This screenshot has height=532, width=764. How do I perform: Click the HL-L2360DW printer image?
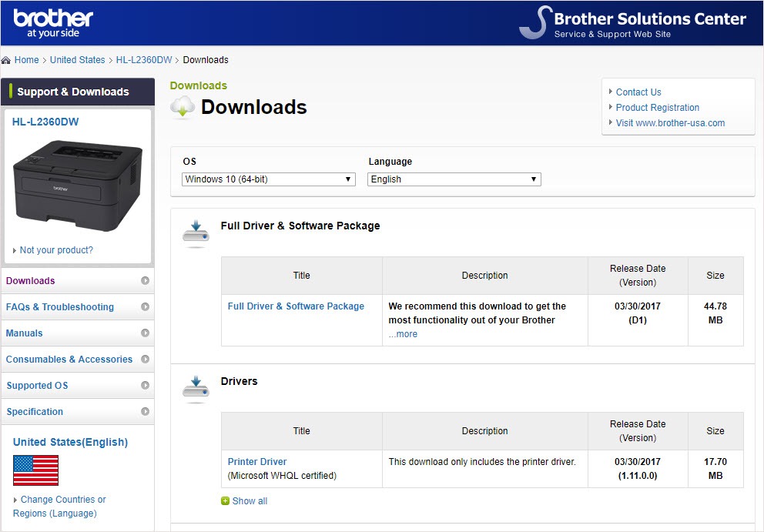click(x=77, y=185)
